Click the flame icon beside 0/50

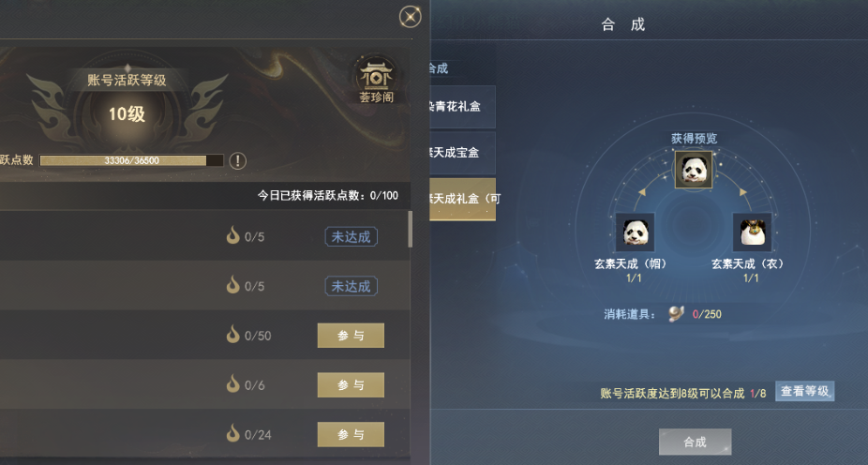tap(233, 335)
